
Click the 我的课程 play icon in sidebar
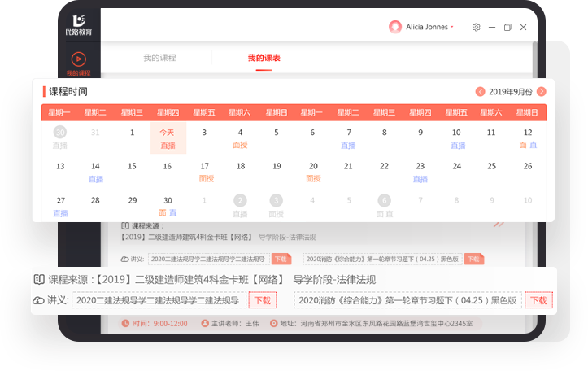click(x=78, y=59)
